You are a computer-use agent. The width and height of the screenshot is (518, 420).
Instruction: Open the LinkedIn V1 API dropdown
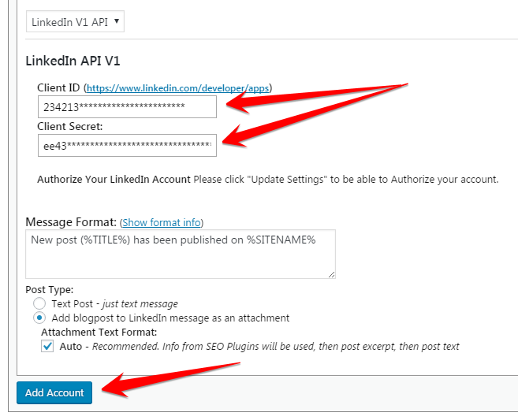click(x=75, y=22)
